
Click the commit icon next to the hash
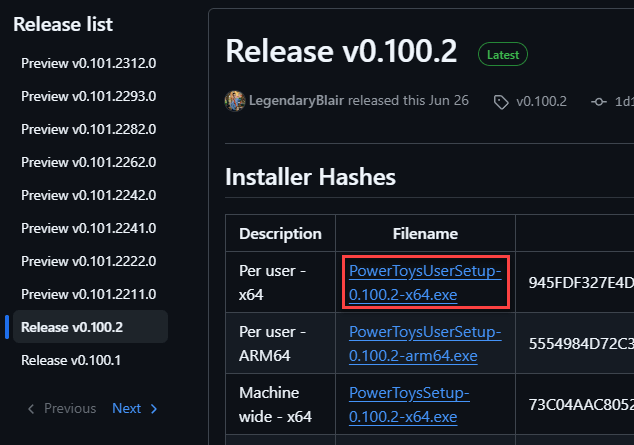point(599,102)
